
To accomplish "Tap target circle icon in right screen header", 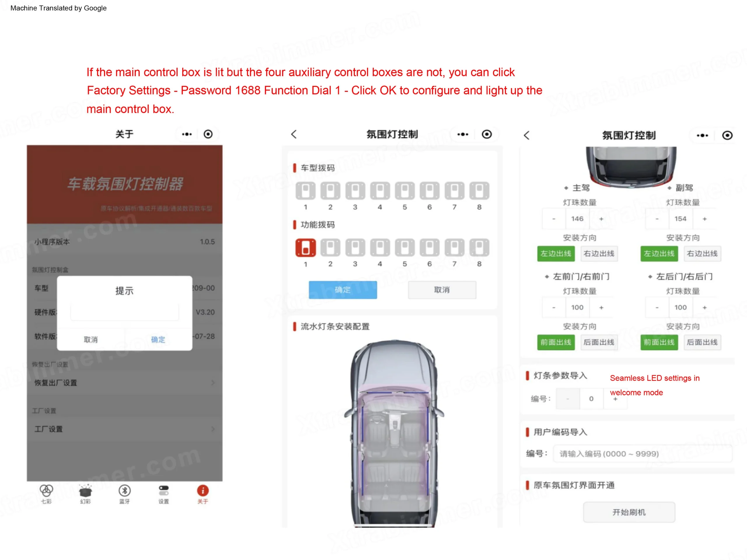I will click(727, 135).
